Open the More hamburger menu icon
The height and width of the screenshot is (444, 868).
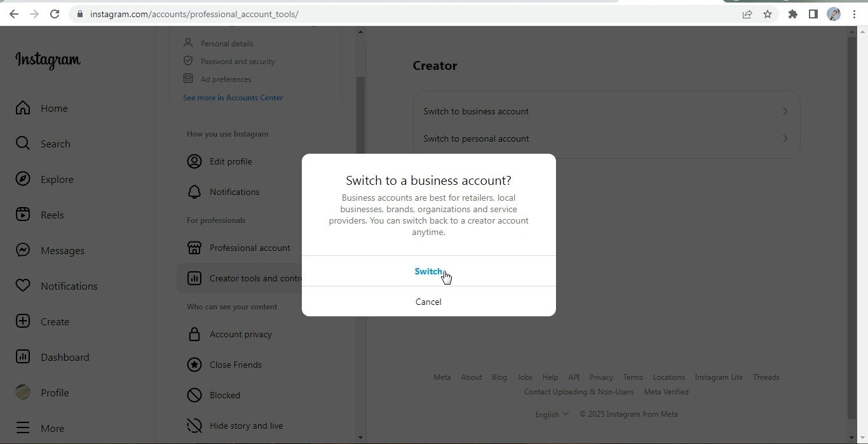pos(23,428)
